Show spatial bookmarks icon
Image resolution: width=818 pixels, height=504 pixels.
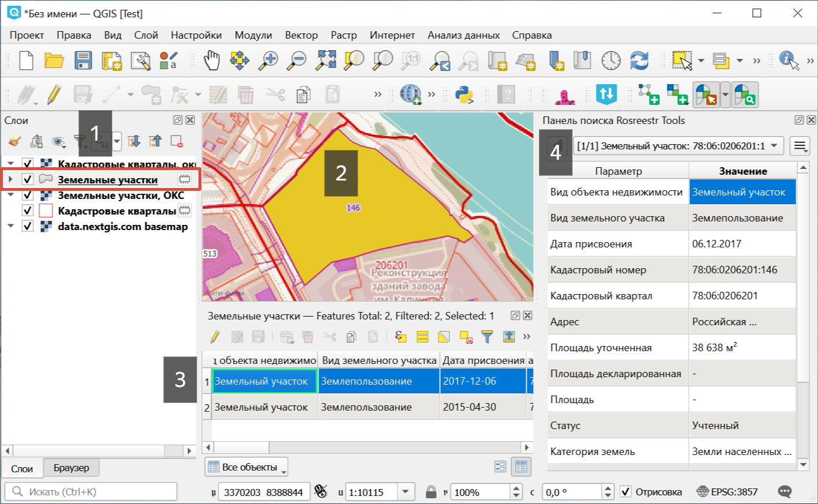click(x=583, y=60)
